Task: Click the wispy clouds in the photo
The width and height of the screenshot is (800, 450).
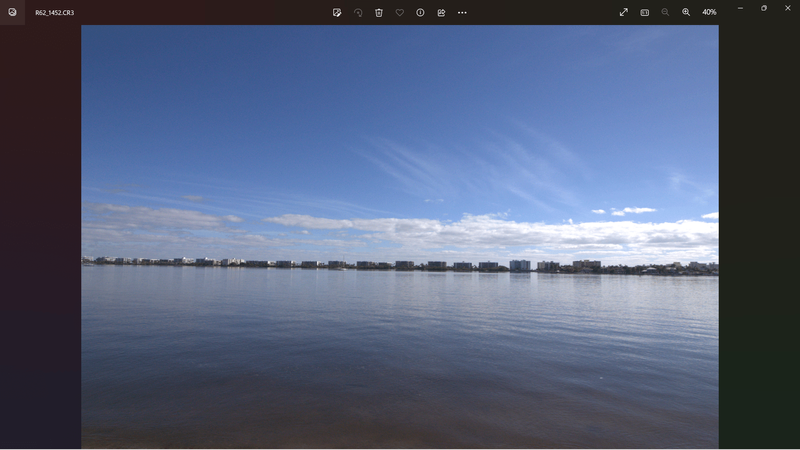Action: (x=480, y=160)
